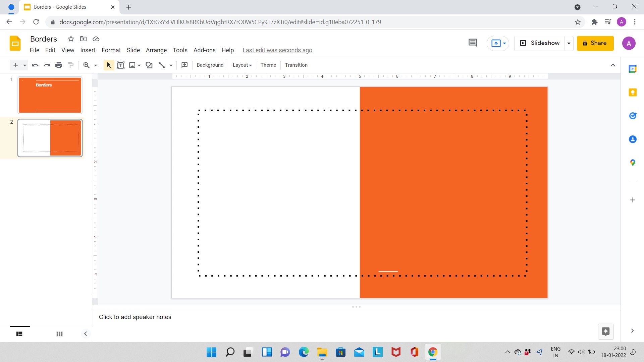Image resolution: width=644 pixels, height=362 pixels.
Task: Click the Transition tab
Action: 297,65
